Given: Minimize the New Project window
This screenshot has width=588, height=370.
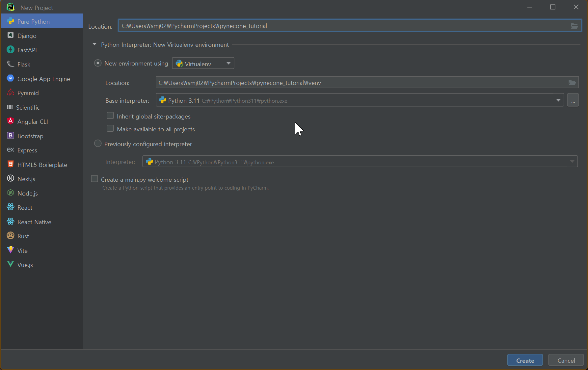Looking at the screenshot, I should 530,7.
